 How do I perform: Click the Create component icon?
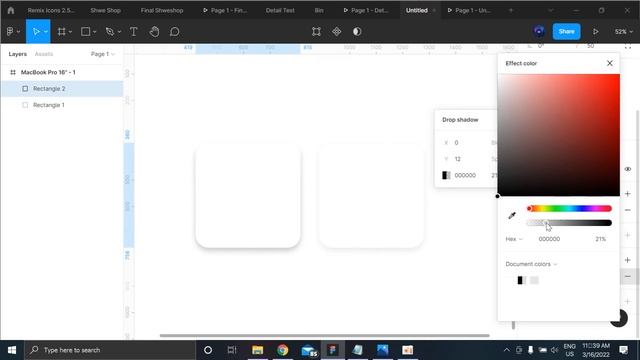tap(336, 31)
